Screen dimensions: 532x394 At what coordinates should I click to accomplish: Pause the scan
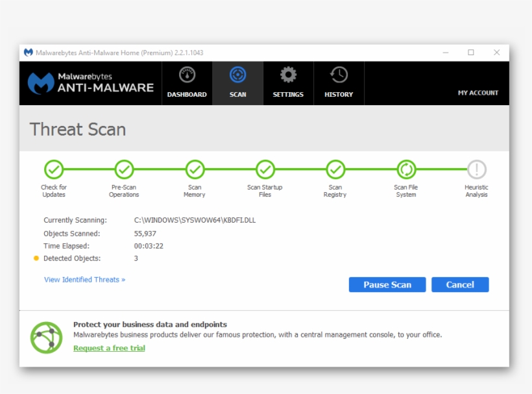coord(387,284)
